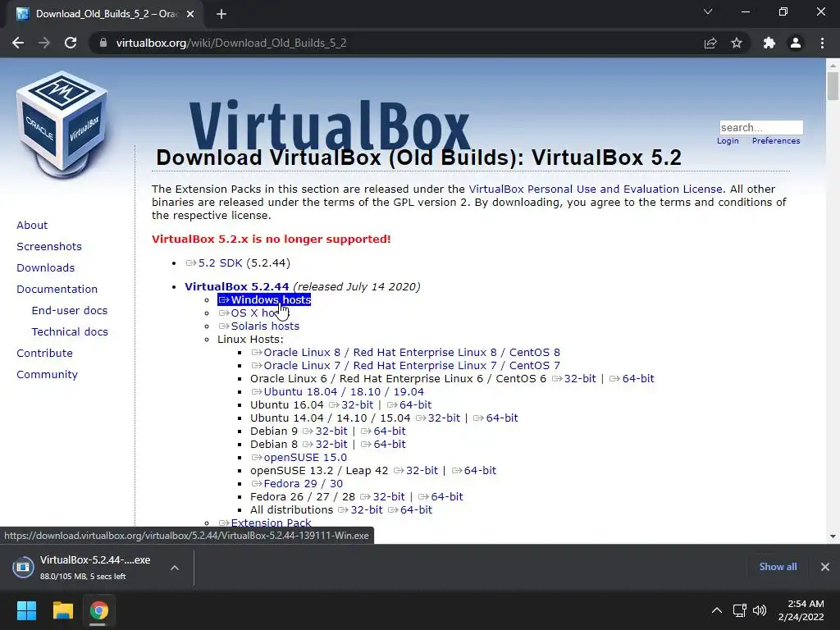The height and width of the screenshot is (630, 840).
Task: Download Ubuntu 14.04 32-bit package
Action: [x=438, y=418]
